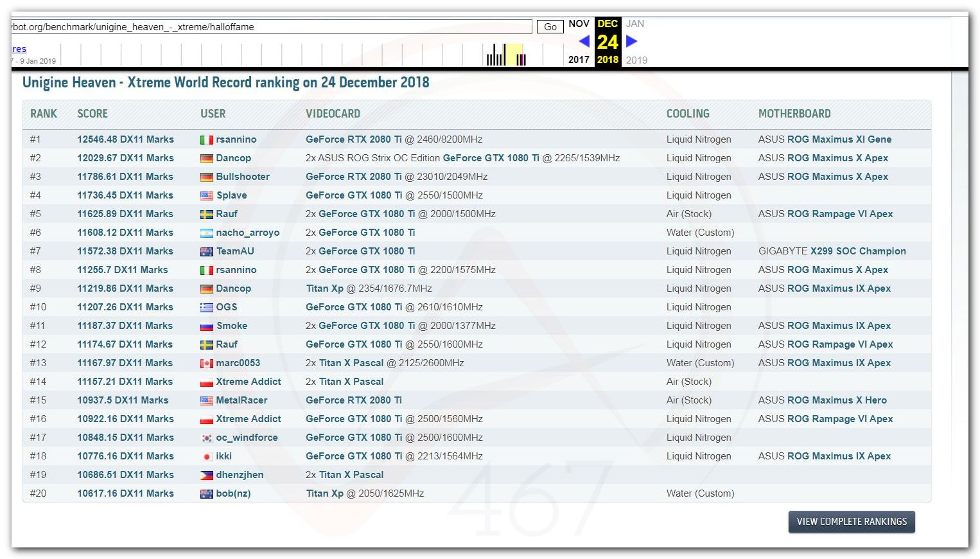The height and width of the screenshot is (559, 980).
Task: Click the Canadian flag next to marc0053
Action: pos(207,364)
